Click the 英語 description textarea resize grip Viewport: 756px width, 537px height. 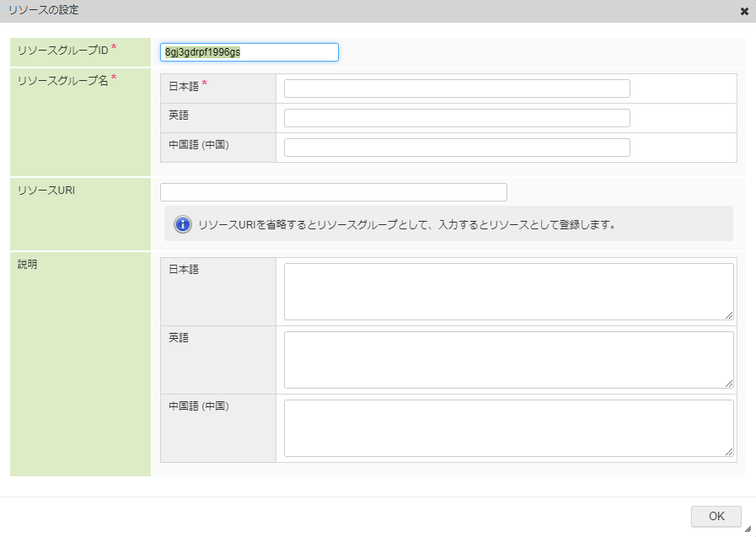[x=729, y=384]
